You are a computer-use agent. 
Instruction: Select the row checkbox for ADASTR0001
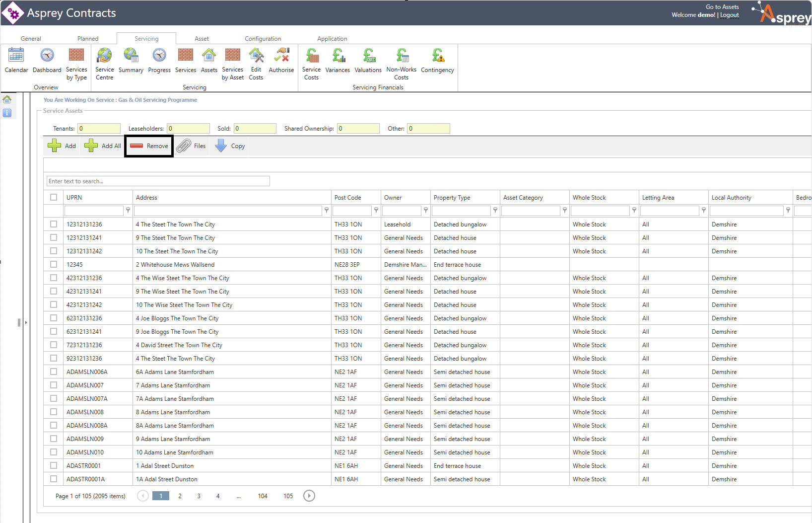tap(54, 465)
